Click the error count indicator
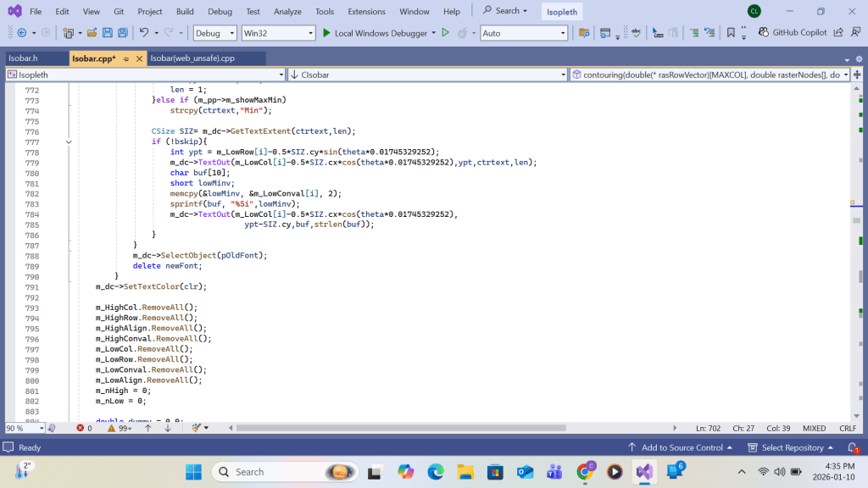 tap(84, 428)
